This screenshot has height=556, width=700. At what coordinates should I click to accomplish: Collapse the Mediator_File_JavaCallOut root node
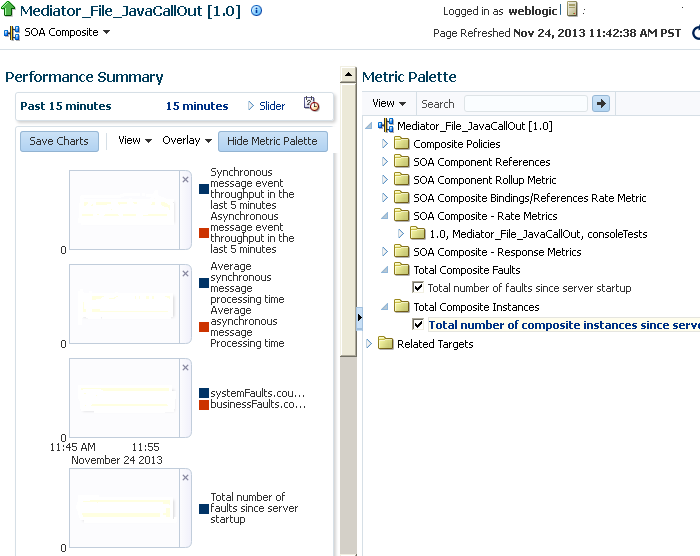pos(368,126)
